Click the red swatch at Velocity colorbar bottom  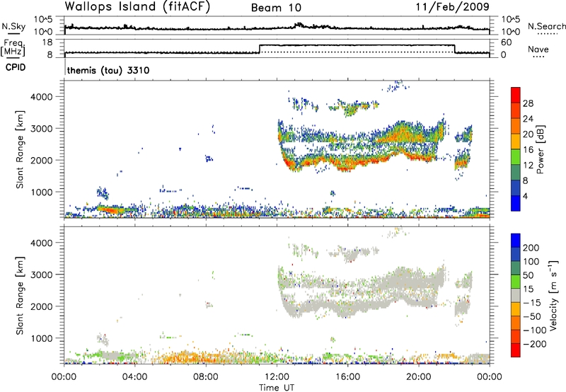coord(516,350)
